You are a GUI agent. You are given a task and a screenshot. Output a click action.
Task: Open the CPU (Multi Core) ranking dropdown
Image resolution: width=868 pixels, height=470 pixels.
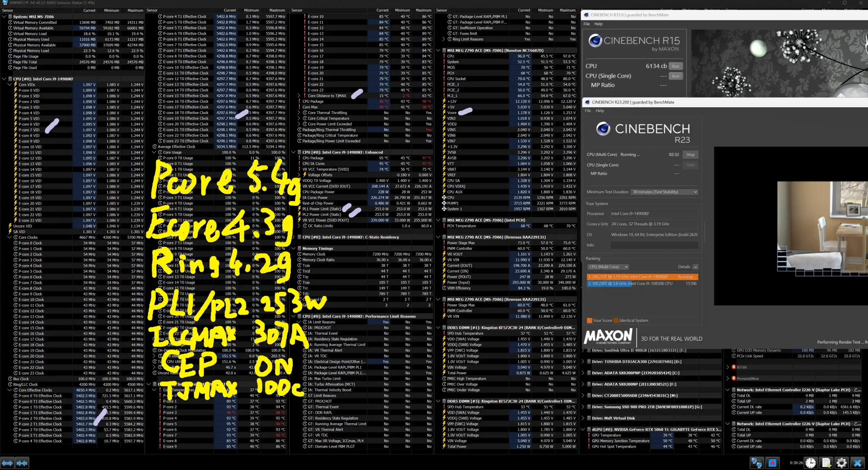point(608,267)
